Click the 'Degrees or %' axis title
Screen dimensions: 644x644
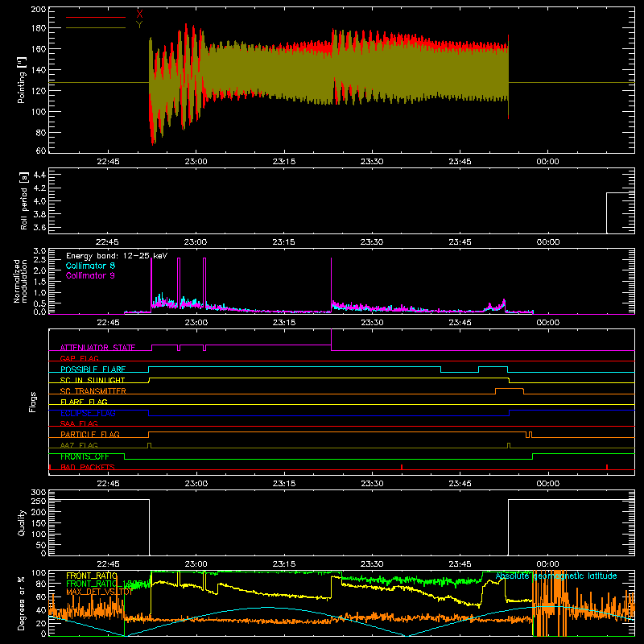[22, 604]
